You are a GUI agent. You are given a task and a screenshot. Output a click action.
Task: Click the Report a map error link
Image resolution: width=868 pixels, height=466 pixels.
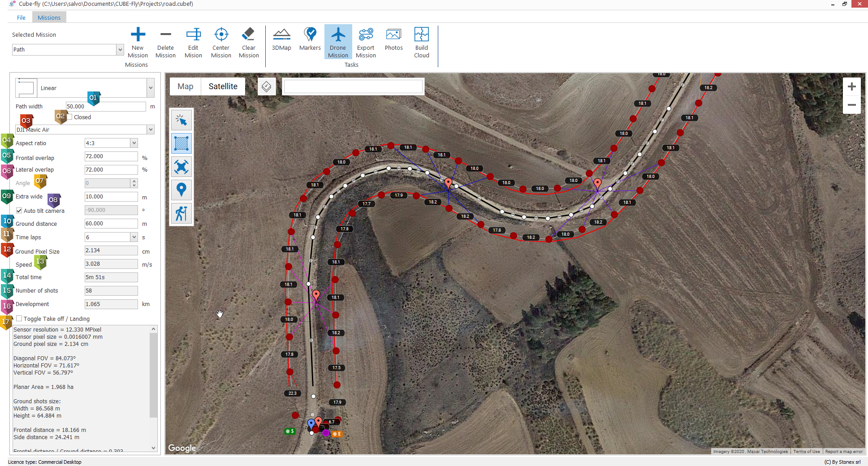click(844, 451)
